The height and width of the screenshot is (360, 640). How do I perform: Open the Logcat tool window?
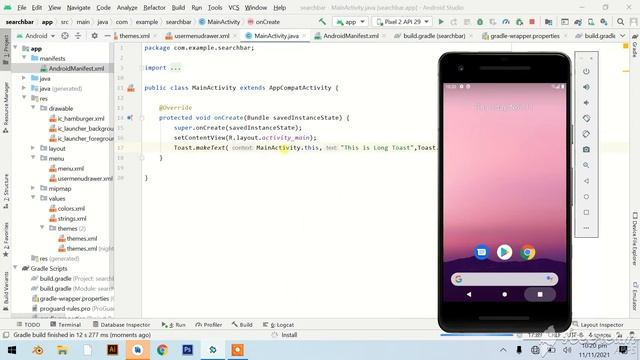(278, 324)
